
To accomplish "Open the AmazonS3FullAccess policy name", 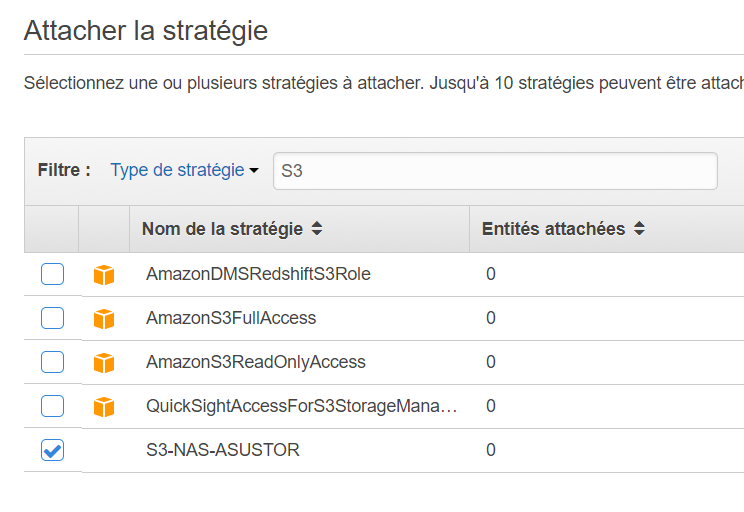I will click(x=231, y=318).
